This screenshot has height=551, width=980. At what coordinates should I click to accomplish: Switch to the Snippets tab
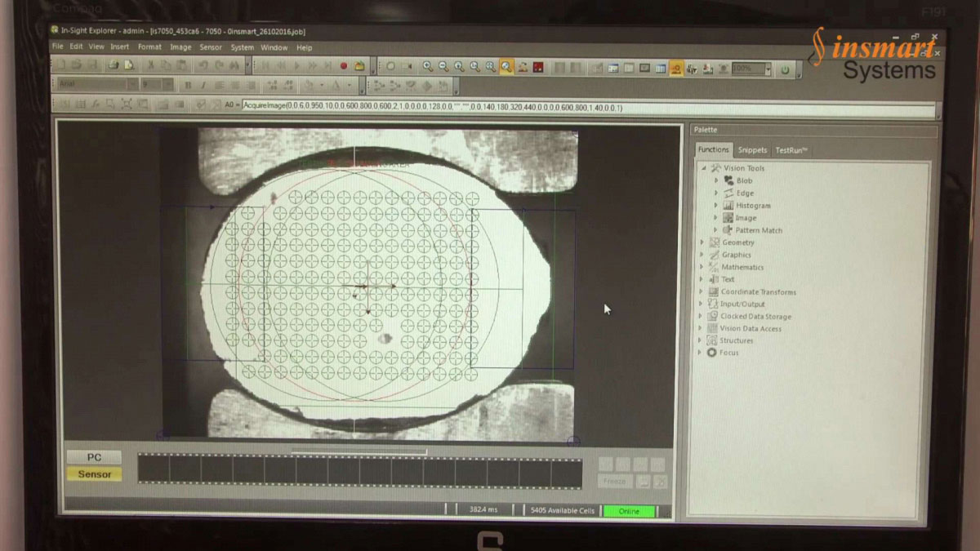click(752, 150)
